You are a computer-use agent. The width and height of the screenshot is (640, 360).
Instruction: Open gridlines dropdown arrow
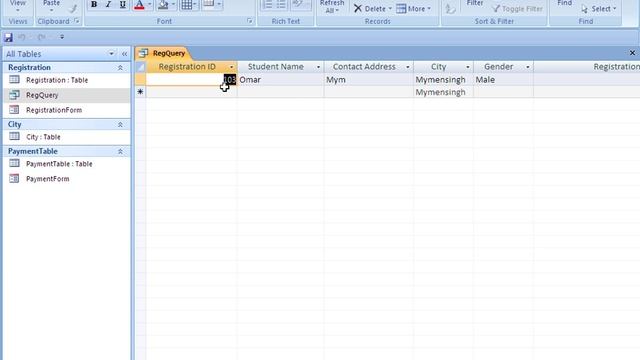pos(195,4)
